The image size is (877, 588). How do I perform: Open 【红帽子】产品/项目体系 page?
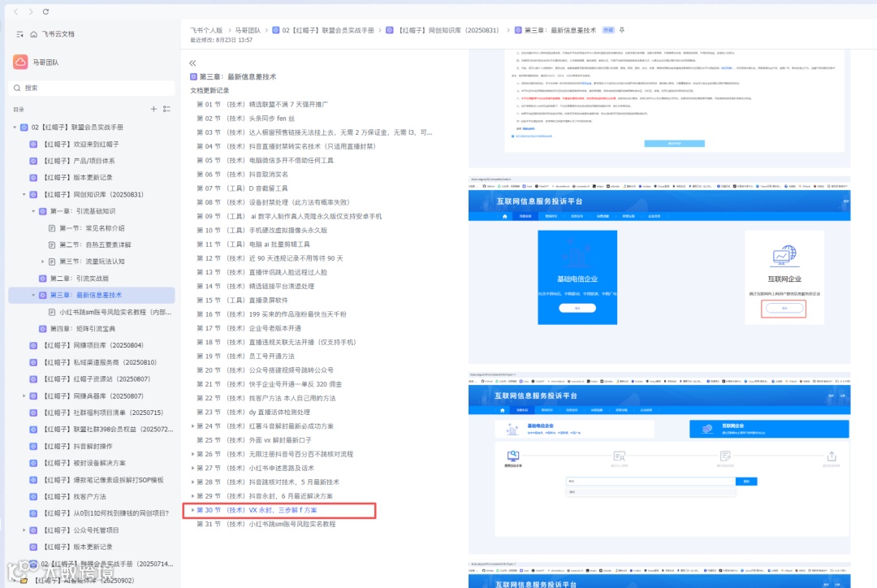pos(80,161)
